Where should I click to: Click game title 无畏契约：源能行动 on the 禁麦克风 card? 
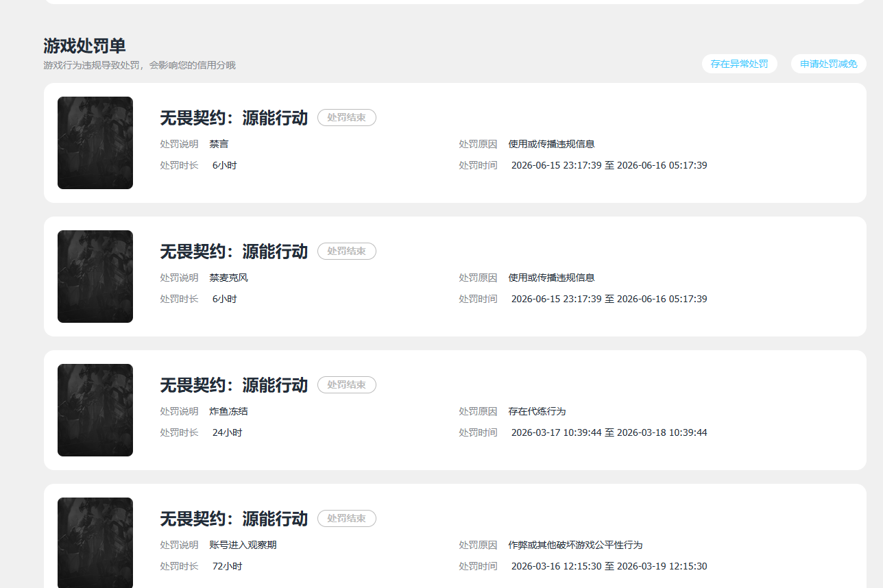(x=234, y=252)
